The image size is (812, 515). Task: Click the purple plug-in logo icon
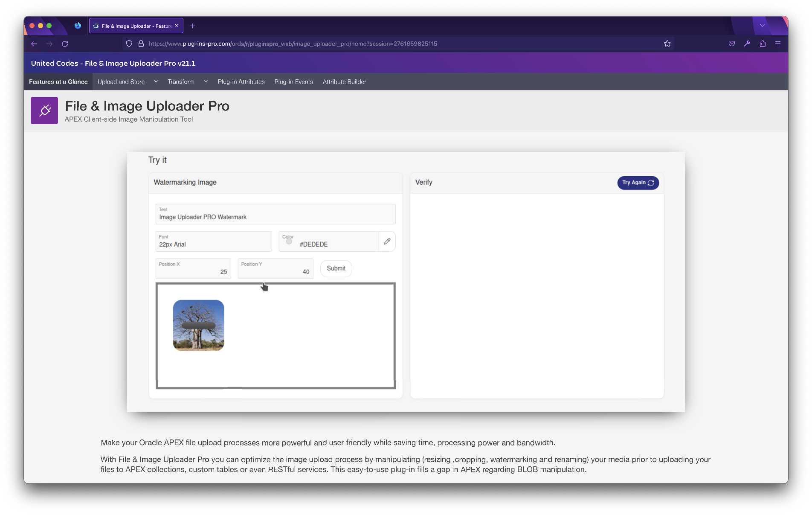point(44,111)
